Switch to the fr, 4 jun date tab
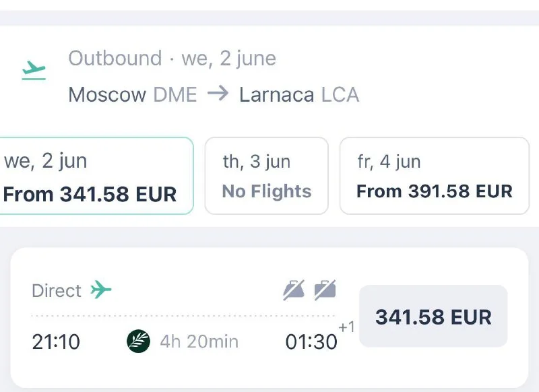 [434, 176]
